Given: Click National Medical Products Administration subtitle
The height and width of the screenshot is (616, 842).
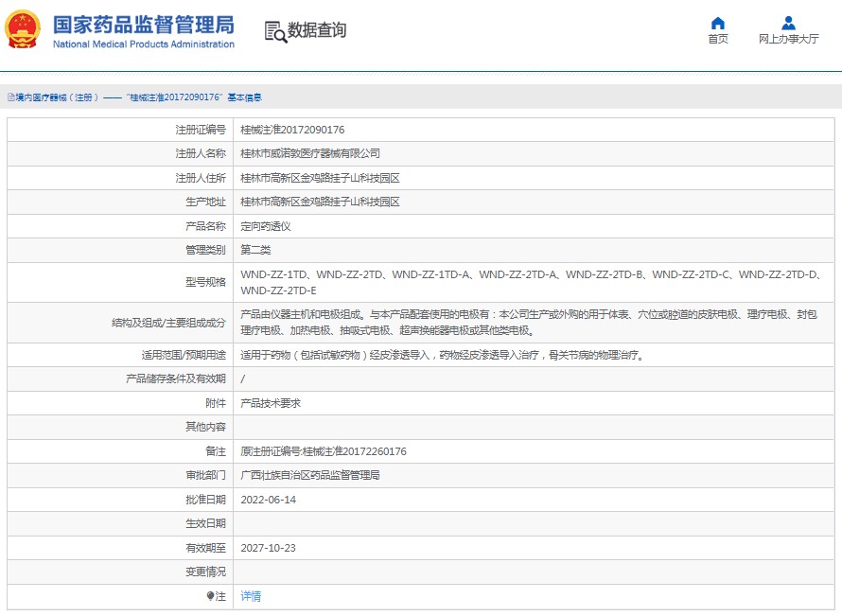Looking at the screenshot, I should click(x=144, y=44).
